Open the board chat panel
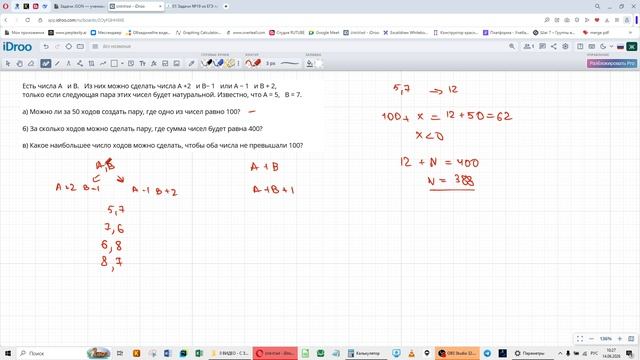 coord(542,47)
